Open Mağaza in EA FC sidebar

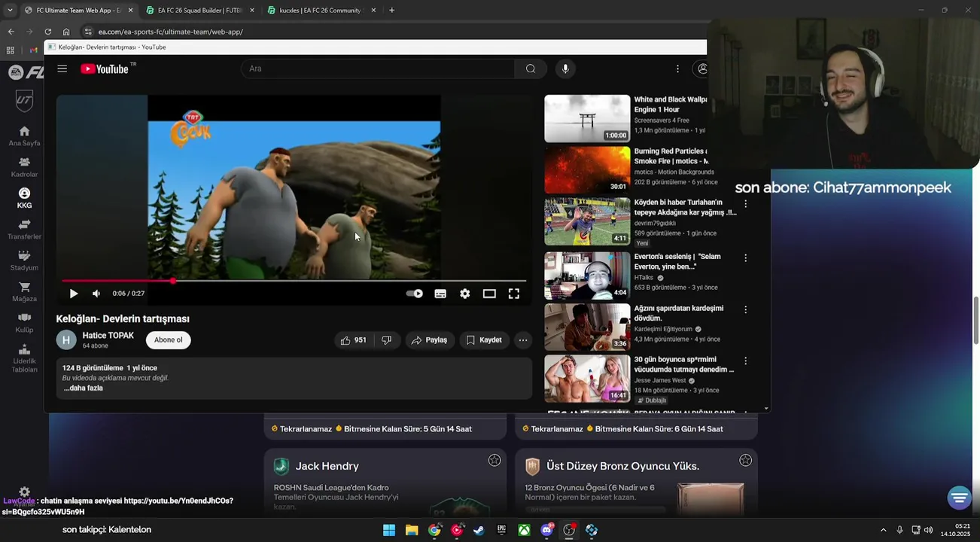(24, 292)
